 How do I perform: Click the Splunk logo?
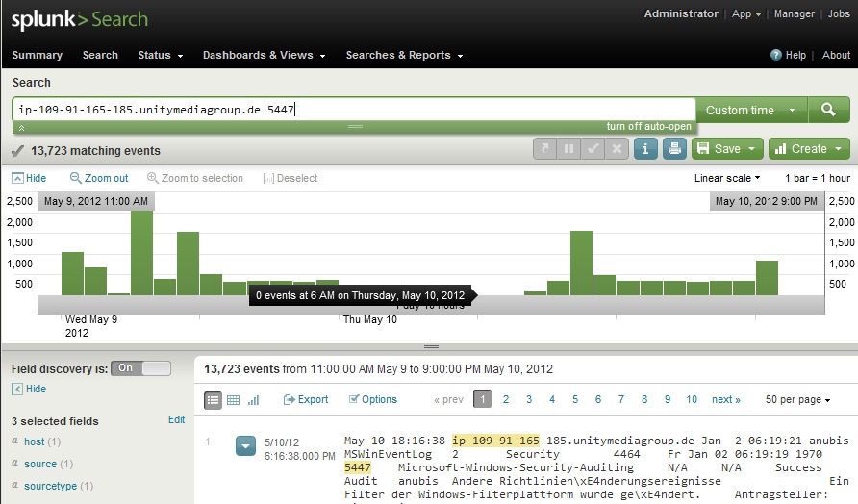(x=80, y=19)
